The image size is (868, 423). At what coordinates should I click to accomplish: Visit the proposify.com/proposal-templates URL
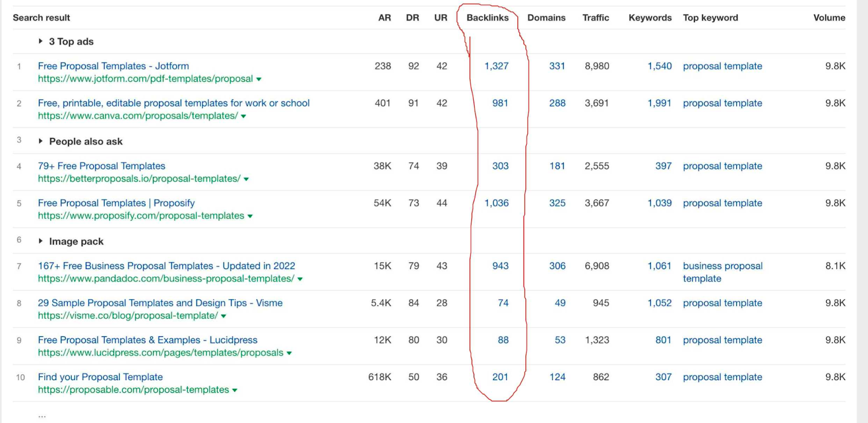click(141, 215)
